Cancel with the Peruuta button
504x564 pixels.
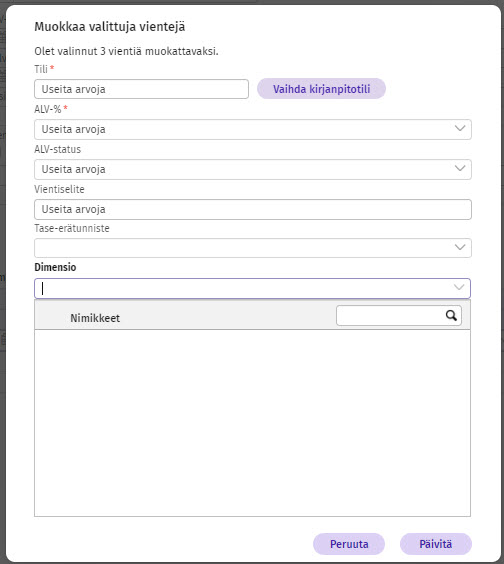pos(349,544)
